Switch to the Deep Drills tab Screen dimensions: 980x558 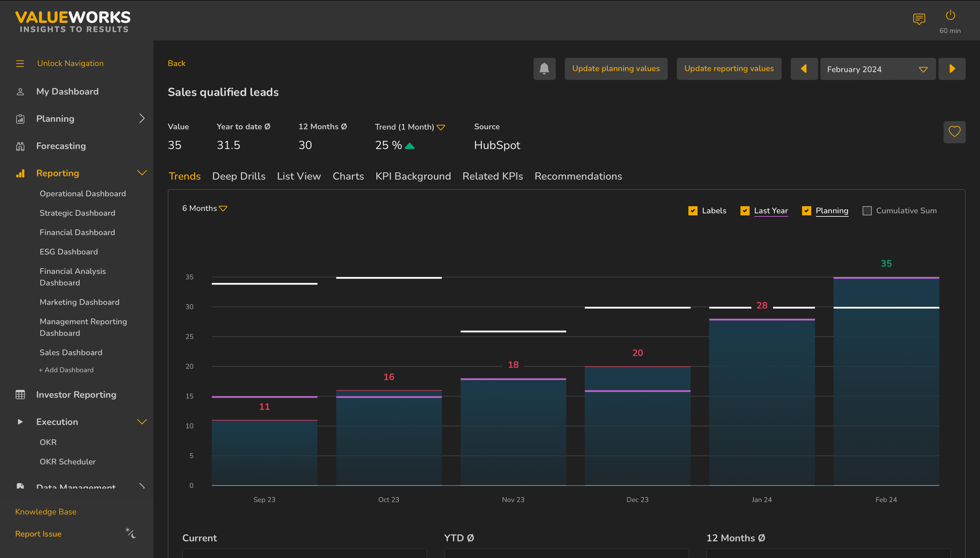click(x=239, y=176)
